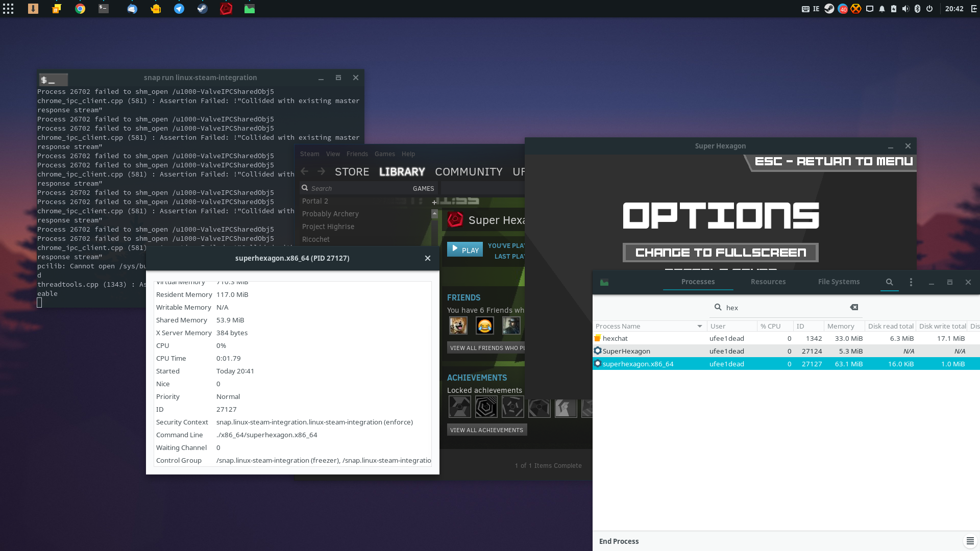This screenshot has width=980, height=551.
Task: Switch to Steam via its panel launcher icon
Action: point(203,9)
